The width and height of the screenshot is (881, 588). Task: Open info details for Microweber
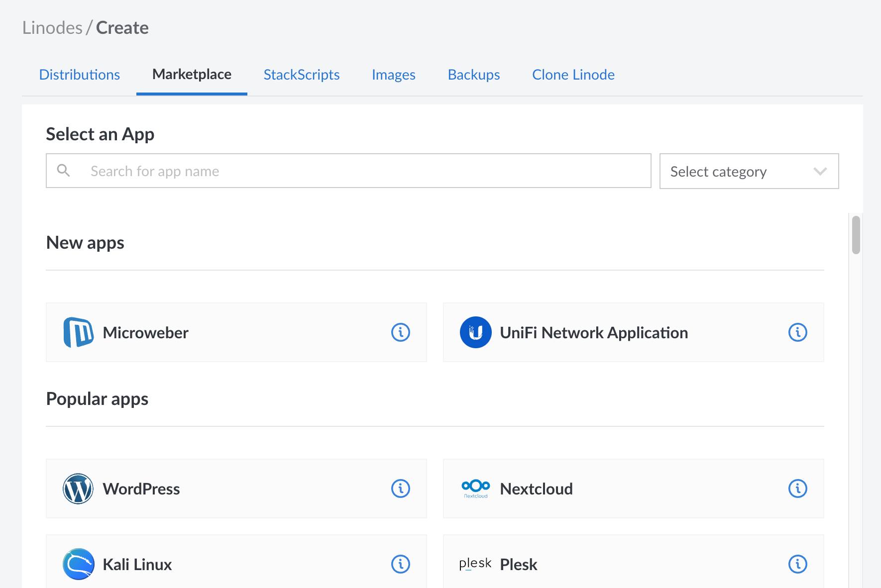coord(401,332)
